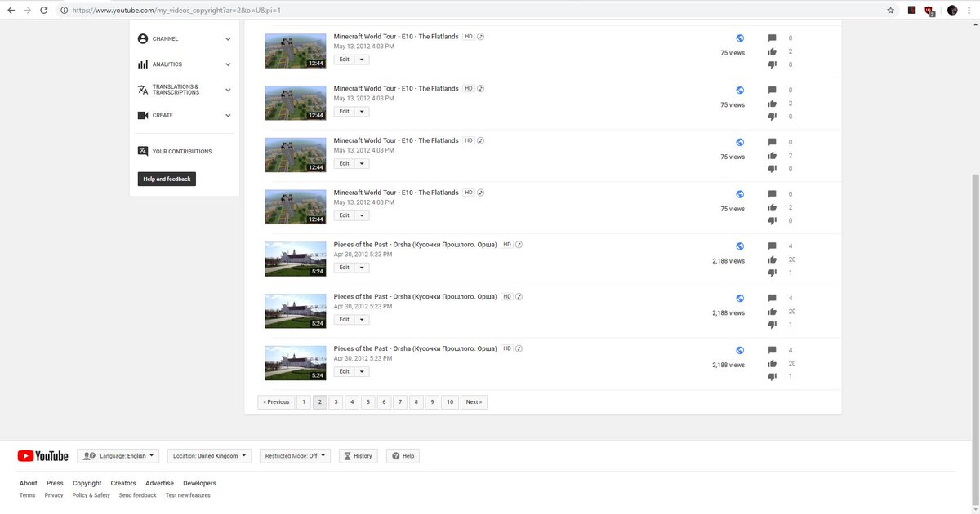Open the Press footer link
The width and height of the screenshot is (980, 514).
click(x=55, y=483)
